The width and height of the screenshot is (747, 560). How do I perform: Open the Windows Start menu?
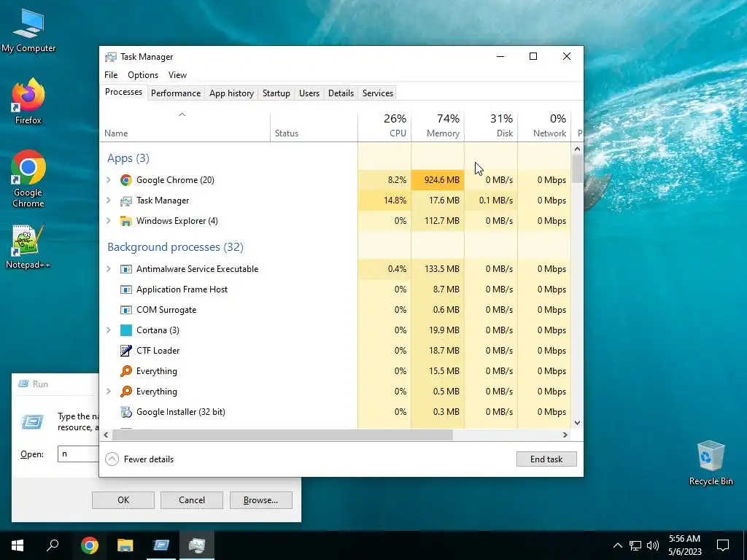click(18, 545)
